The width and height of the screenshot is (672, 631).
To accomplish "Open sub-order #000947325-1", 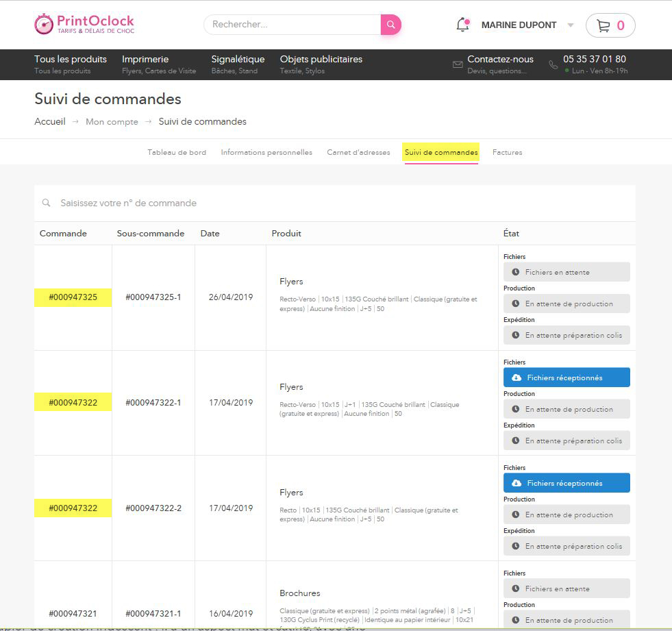I will (x=153, y=297).
